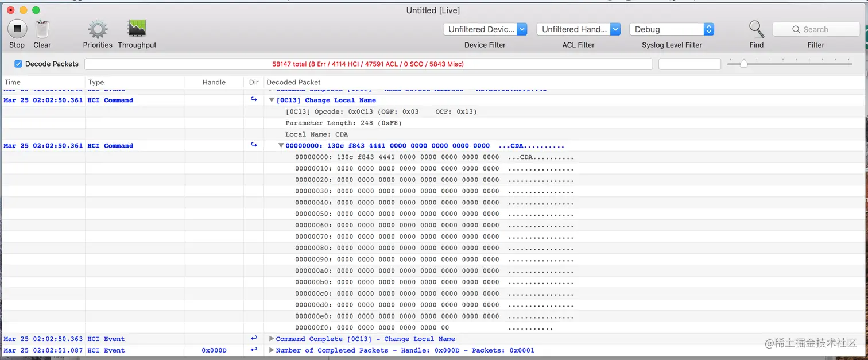Click HCI Event type at 02:02:51.087

[x=106, y=350]
